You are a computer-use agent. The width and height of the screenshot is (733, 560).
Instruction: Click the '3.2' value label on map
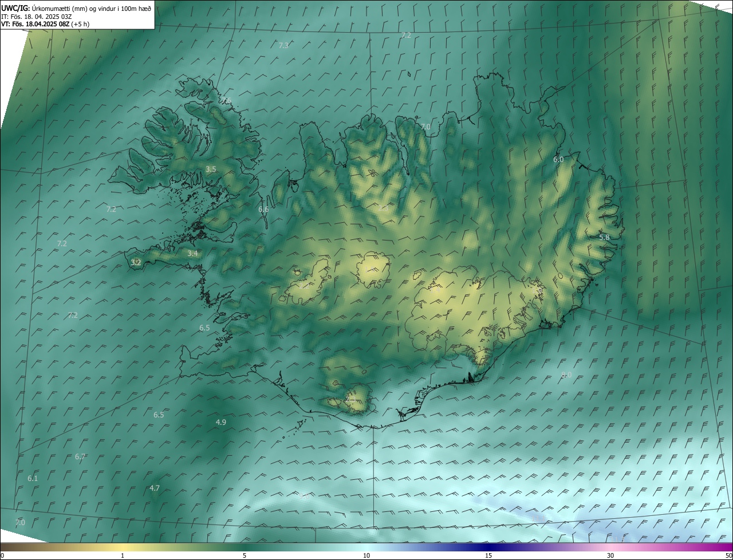136,262
